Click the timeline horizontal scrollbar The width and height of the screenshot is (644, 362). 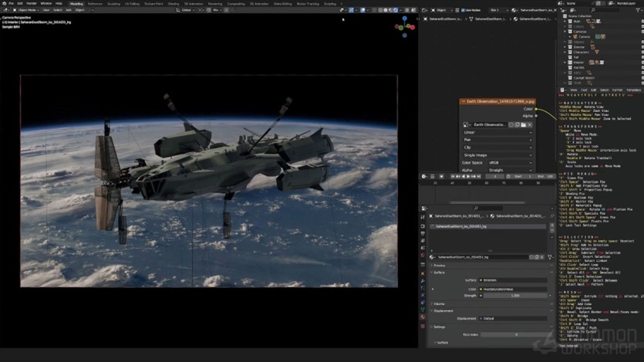point(487,202)
